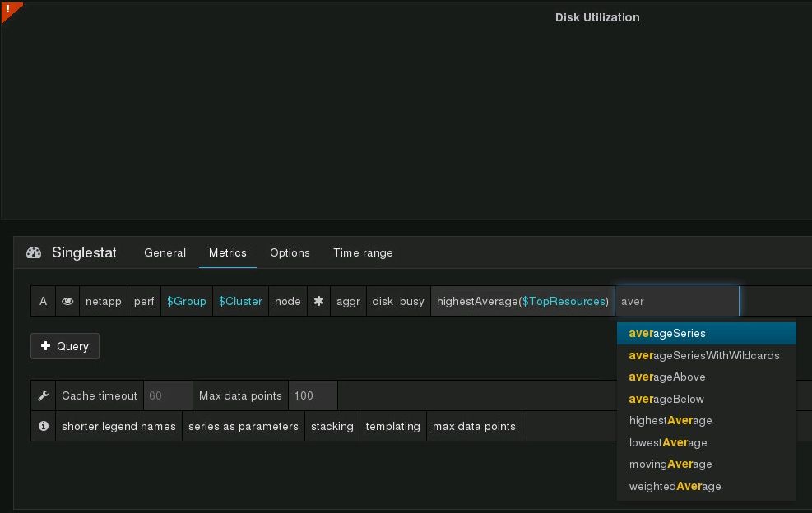The width and height of the screenshot is (812, 513).
Task: Click the info help icon
Action: click(44, 427)
